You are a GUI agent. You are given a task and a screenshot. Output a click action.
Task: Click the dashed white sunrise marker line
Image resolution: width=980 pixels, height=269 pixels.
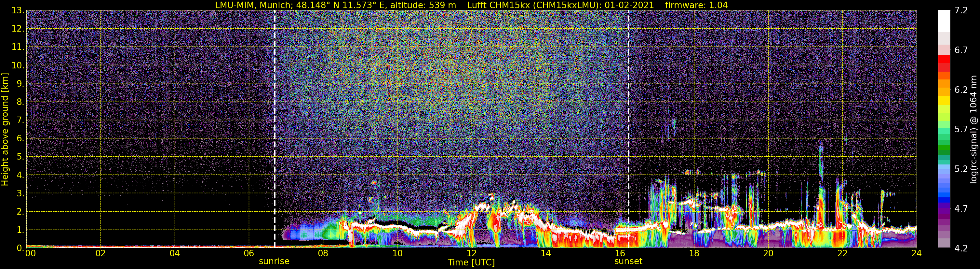(274, 129)
